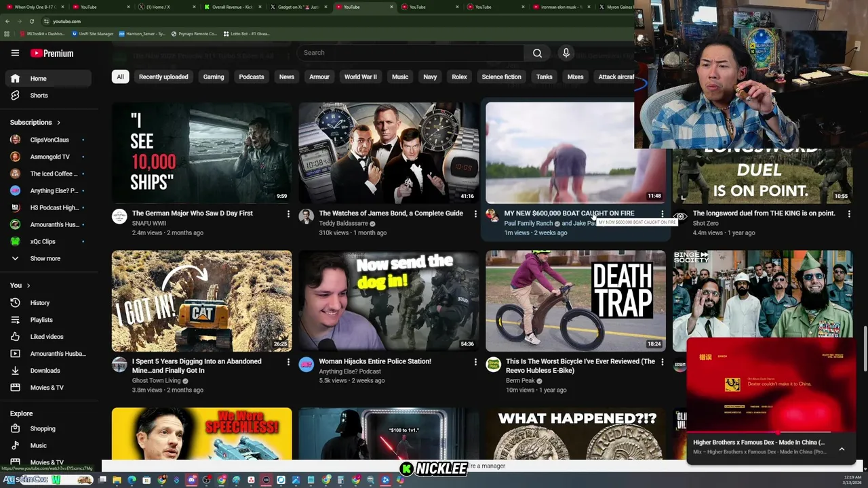The image size is (868, 488).
Task: Open the Lotto Bot bookmark
Action: coord(246,33)
